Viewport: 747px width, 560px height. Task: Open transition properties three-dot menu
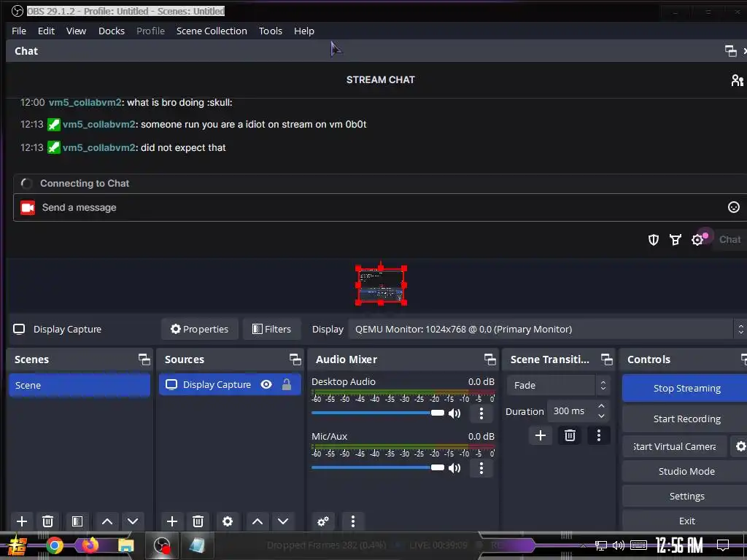[x=599, y=435]
